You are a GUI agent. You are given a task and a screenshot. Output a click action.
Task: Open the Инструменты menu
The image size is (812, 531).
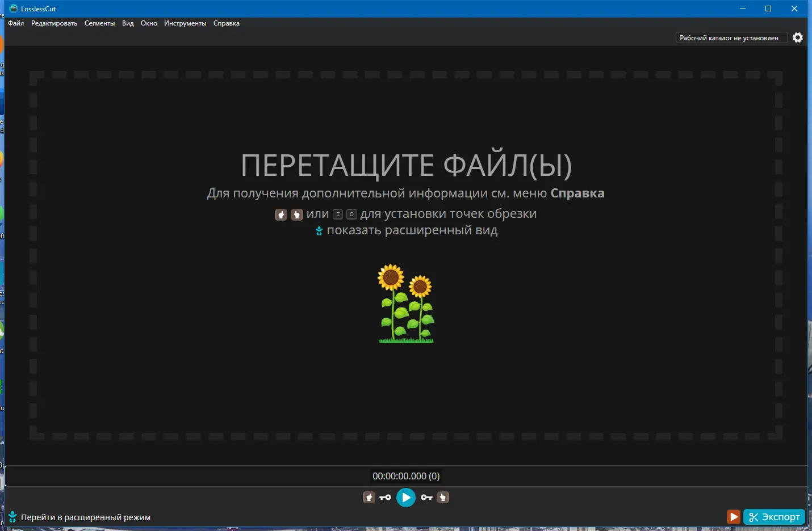pos(185,23)
